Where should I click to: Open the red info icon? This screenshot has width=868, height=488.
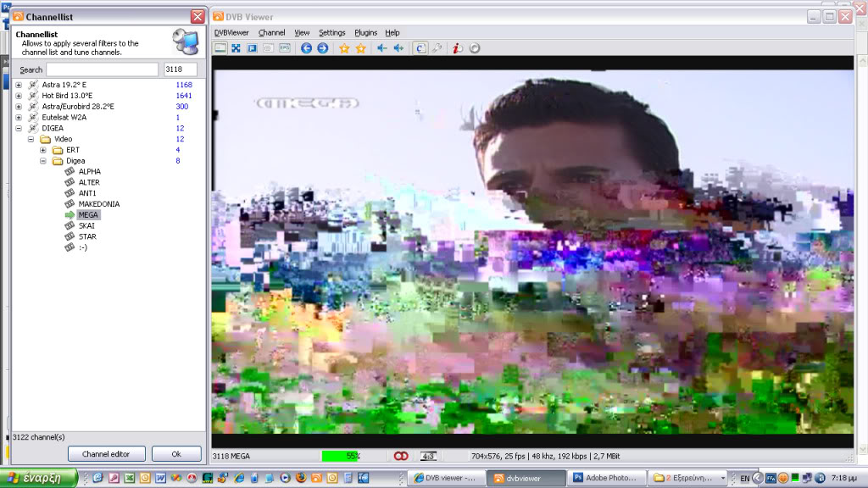[457, 48]
